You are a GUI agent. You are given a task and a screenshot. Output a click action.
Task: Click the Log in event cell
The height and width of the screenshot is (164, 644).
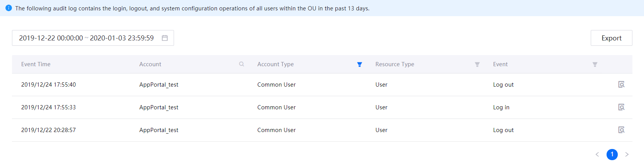[x=501, y=107]
